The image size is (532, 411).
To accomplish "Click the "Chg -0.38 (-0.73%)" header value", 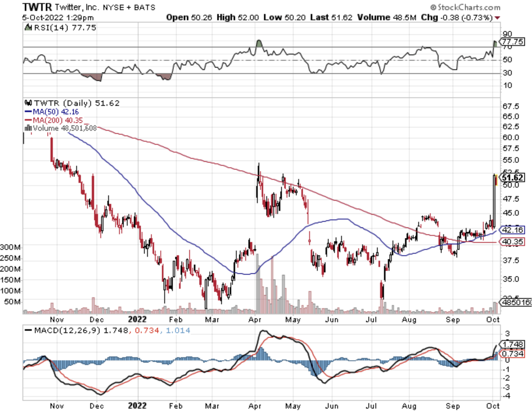I will click(x=457, y=17).
